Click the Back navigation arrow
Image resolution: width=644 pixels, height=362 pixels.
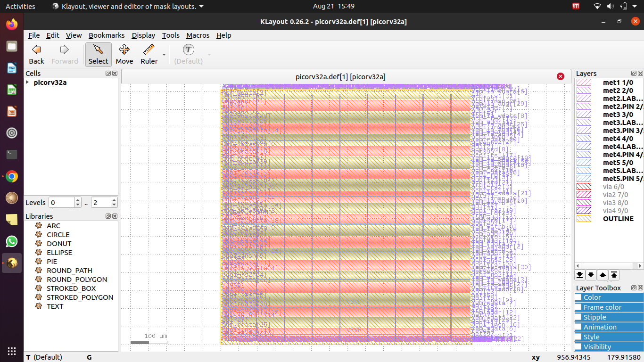[x=36, y=53]
